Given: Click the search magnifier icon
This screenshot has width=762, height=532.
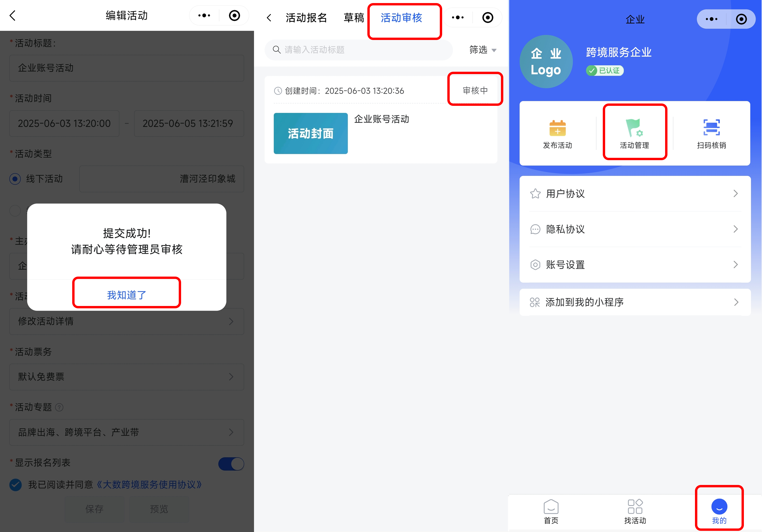Looking at the screenshot, I should 276,50.
